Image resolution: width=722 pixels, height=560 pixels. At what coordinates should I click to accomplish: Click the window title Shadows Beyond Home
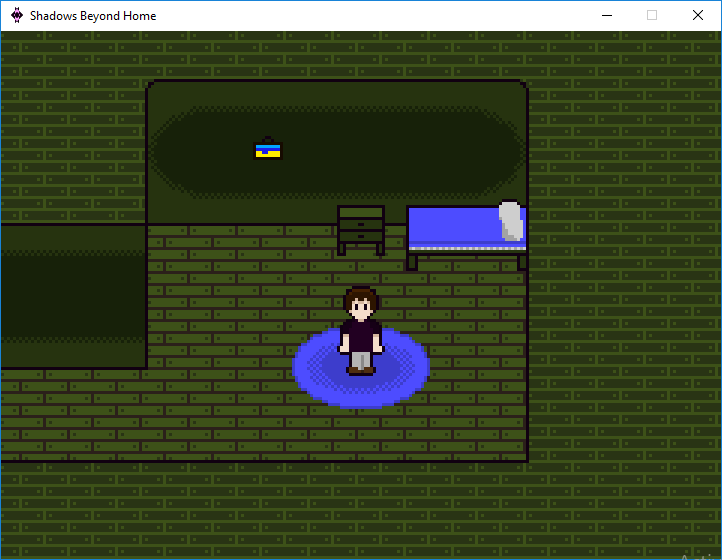coord(93,16)
